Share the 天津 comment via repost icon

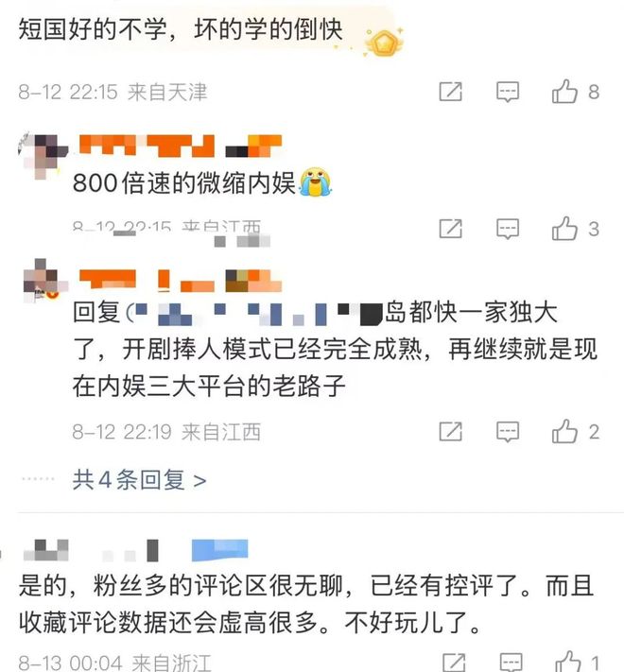451,92
